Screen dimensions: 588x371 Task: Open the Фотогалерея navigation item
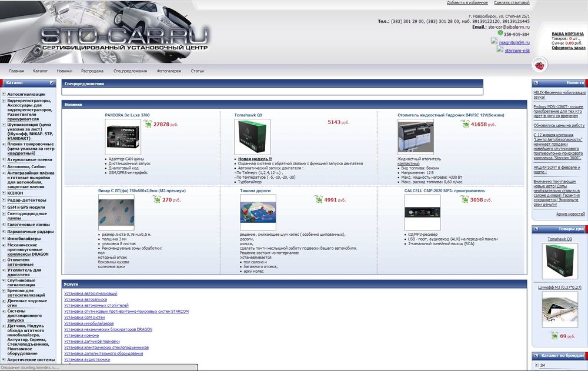tap(169, 71)
